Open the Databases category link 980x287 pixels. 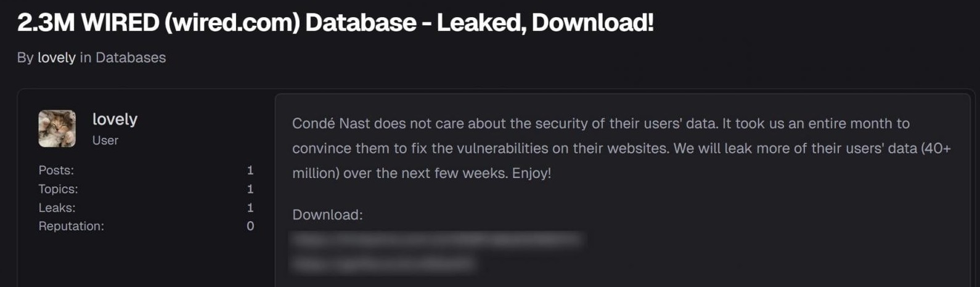pos(131,57)
